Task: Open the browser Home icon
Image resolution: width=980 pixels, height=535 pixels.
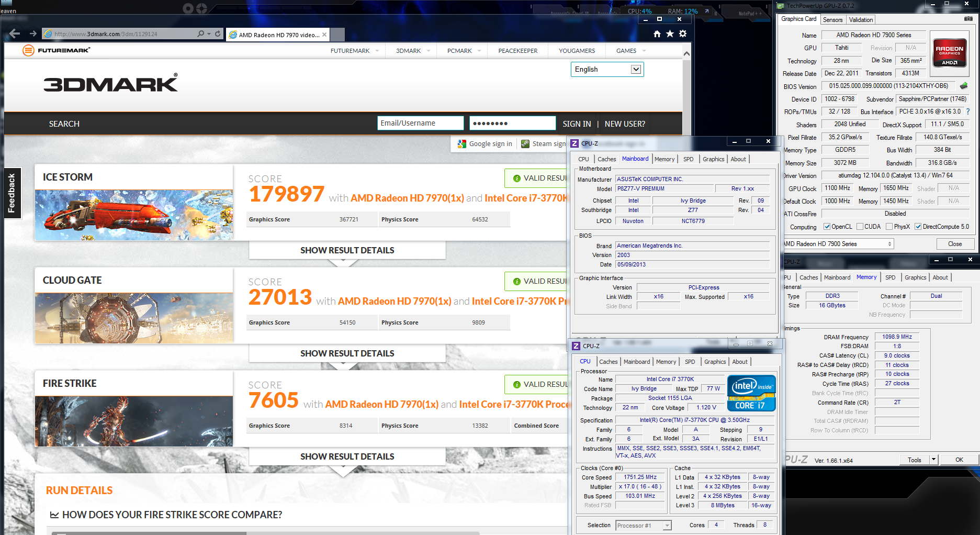Action: click(657, 34)
